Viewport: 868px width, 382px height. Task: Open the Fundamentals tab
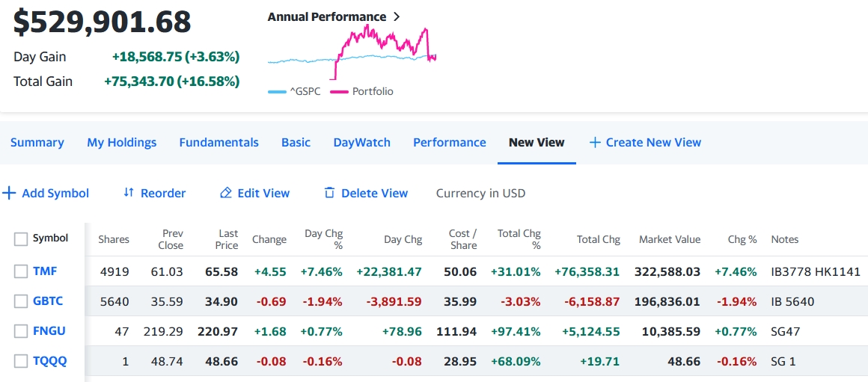point(218,142)
